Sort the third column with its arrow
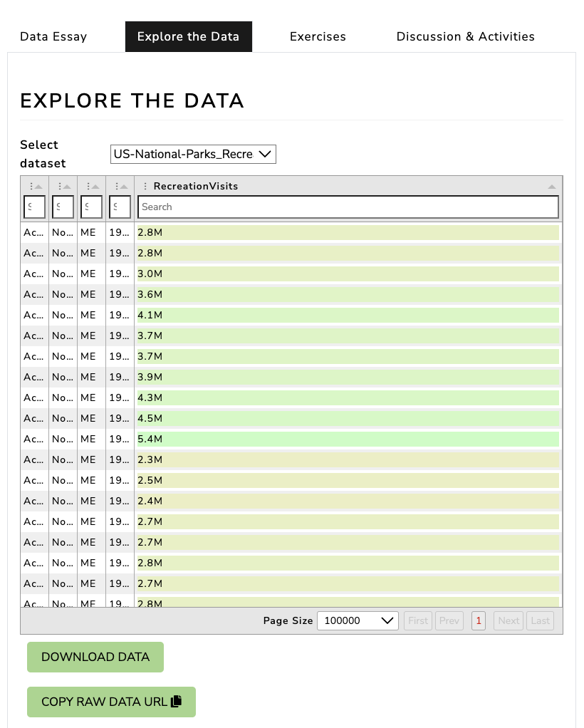This screenshot has width=584, height=728. pyautogui.click(x=96, y=187)
